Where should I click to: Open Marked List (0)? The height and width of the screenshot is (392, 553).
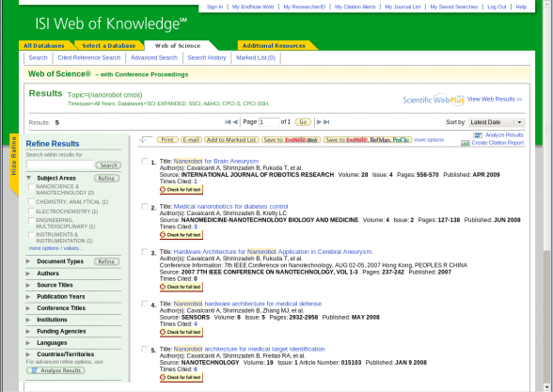tap(256, 58)
